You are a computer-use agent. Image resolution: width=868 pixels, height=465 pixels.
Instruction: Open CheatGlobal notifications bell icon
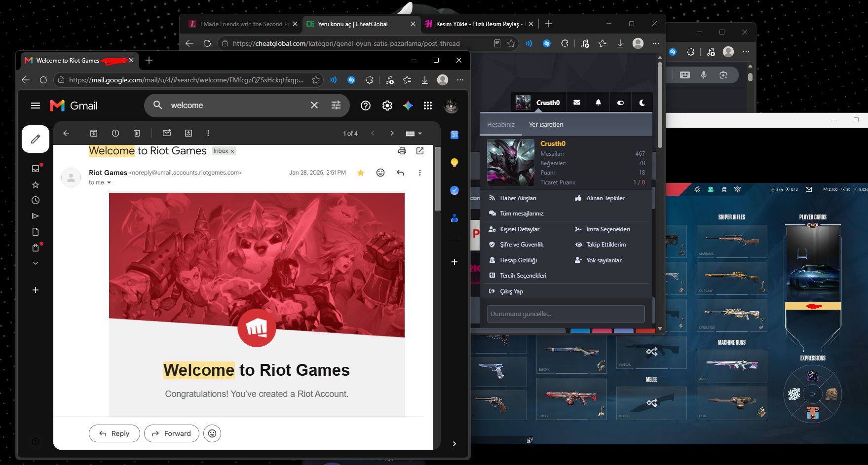[598, 103]
